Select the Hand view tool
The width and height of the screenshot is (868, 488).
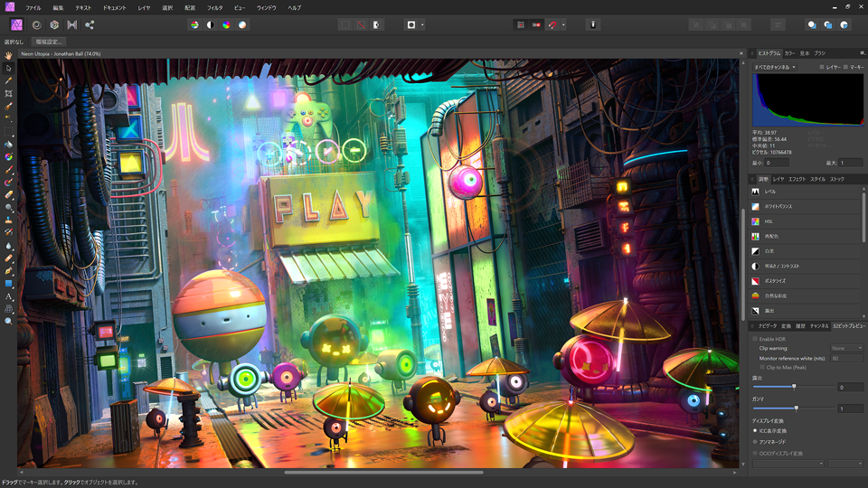pos(8,55)
